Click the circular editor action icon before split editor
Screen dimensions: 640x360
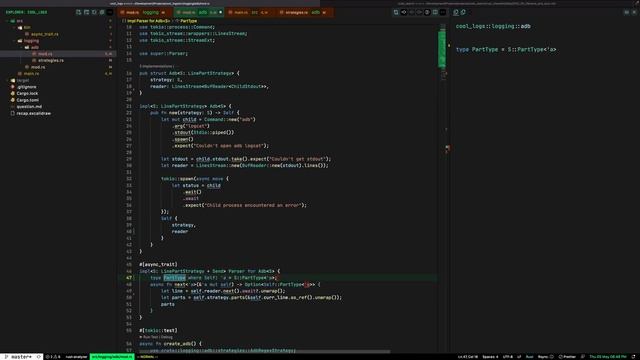[427, 12]
